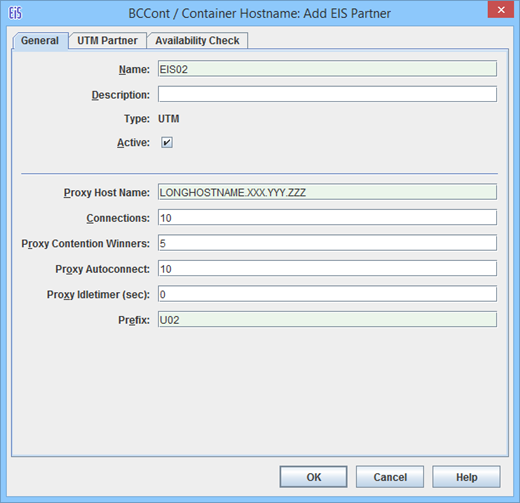Select the General tab
Viewport: 520px width, 503px height.
click(40, 41)
